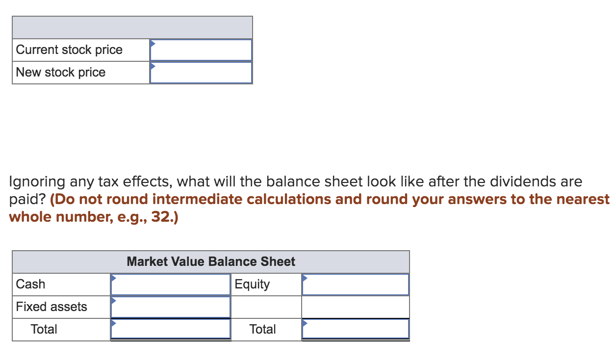This screenshot has height=364, width=616.
Task: Select the New stock price input field
Action: [201, 72]
